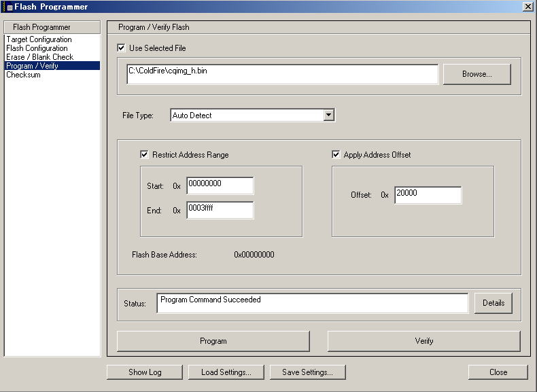This screenshot has height=392, width=537.
Task: Click the Offset value input field
Action: point(428,195)
